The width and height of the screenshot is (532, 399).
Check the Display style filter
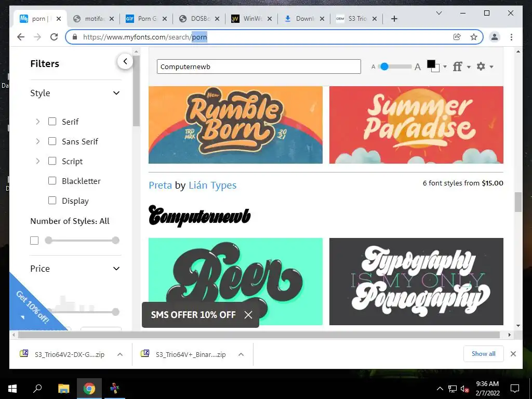(52, 201)
